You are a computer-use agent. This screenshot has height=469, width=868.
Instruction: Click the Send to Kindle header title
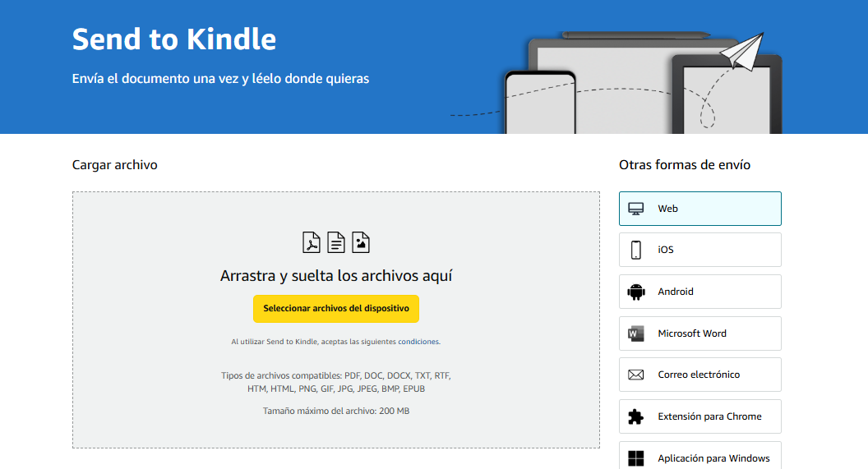174,39
